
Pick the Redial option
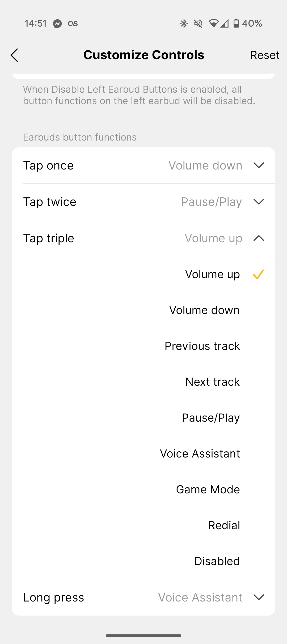[x=224, y=525]
